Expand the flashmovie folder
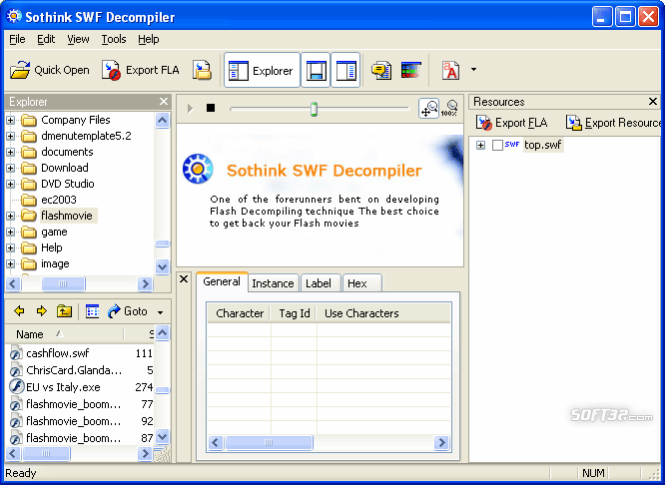 pyautogui.click(x=11, y=216)
